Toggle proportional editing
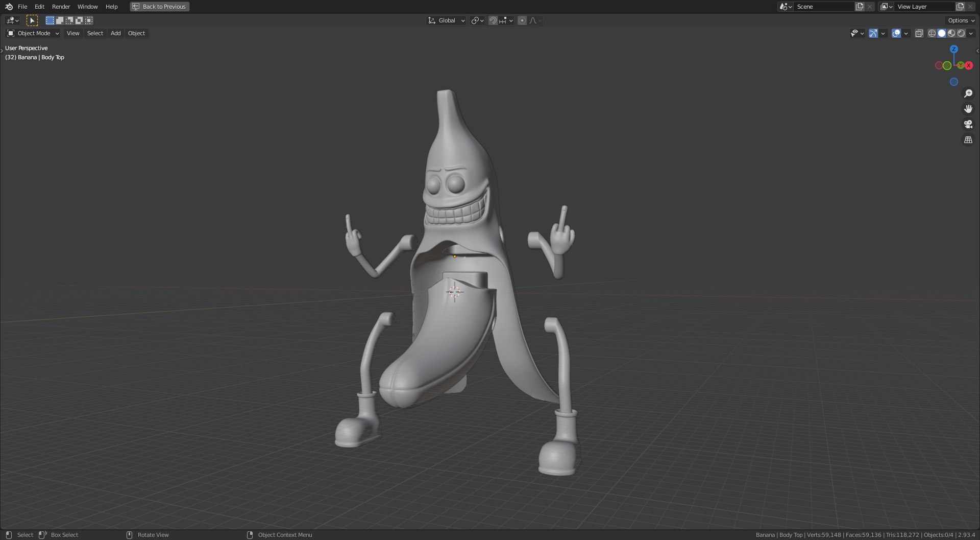This screenshot has width=980, height=540. point(522,20)
